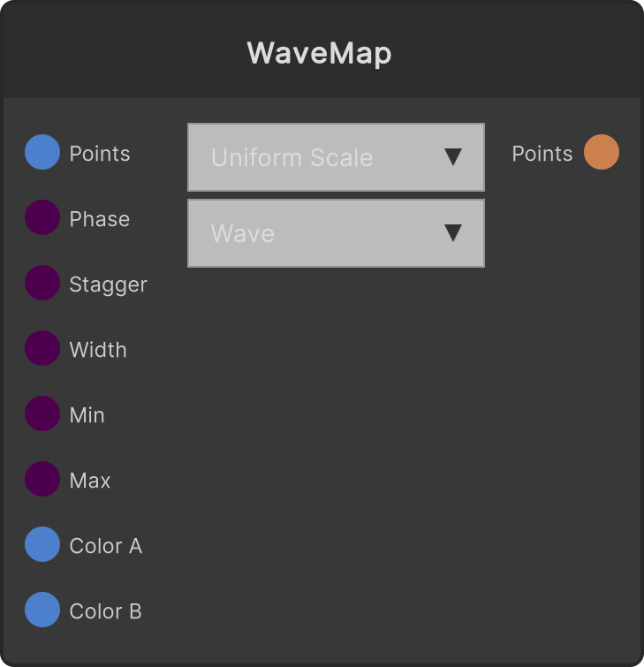Click the blue Points input port
This screenshot has width=644, height=667.
[42, 152]
